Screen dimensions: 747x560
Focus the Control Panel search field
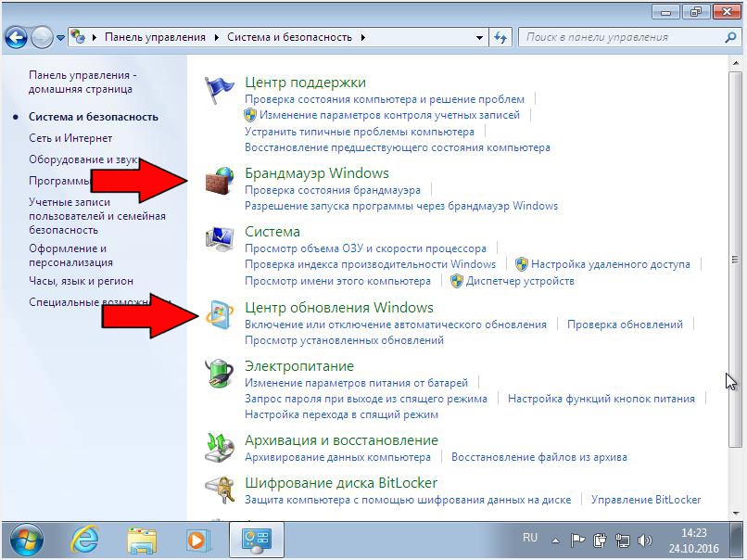pyautogui.click(x=624, y=37)
